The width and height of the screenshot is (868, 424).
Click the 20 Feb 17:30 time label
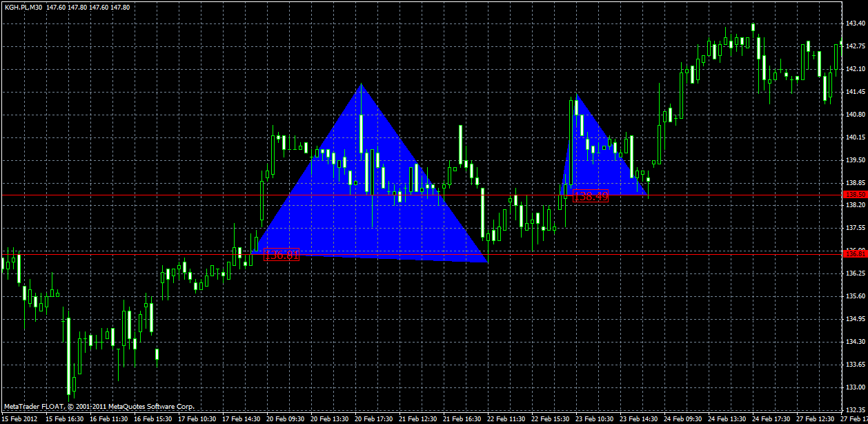coord(374,419)
